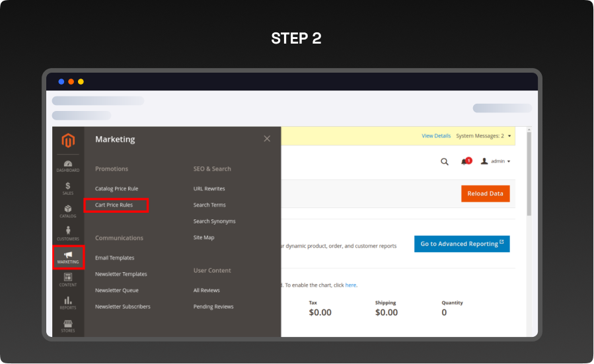Open the Dashboard sidebar icon

coord(68,166)
